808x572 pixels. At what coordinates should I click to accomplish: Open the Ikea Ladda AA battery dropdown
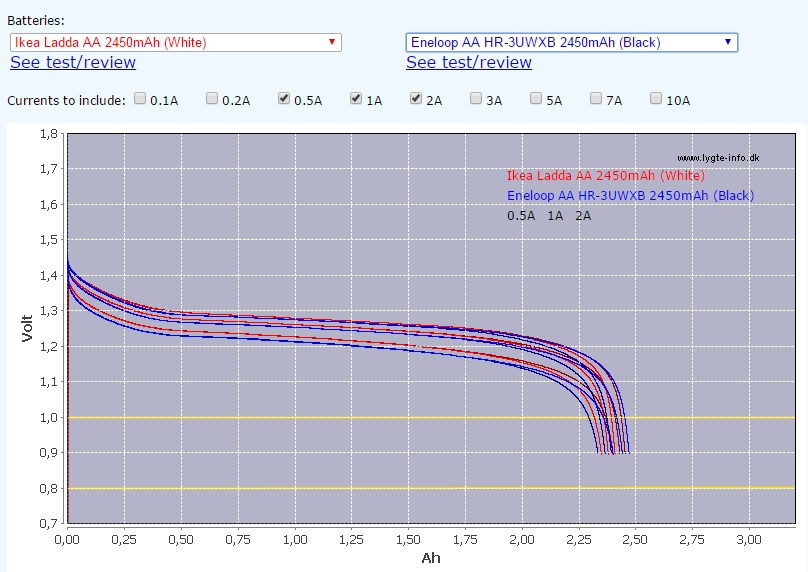click(x=175, y=42)
